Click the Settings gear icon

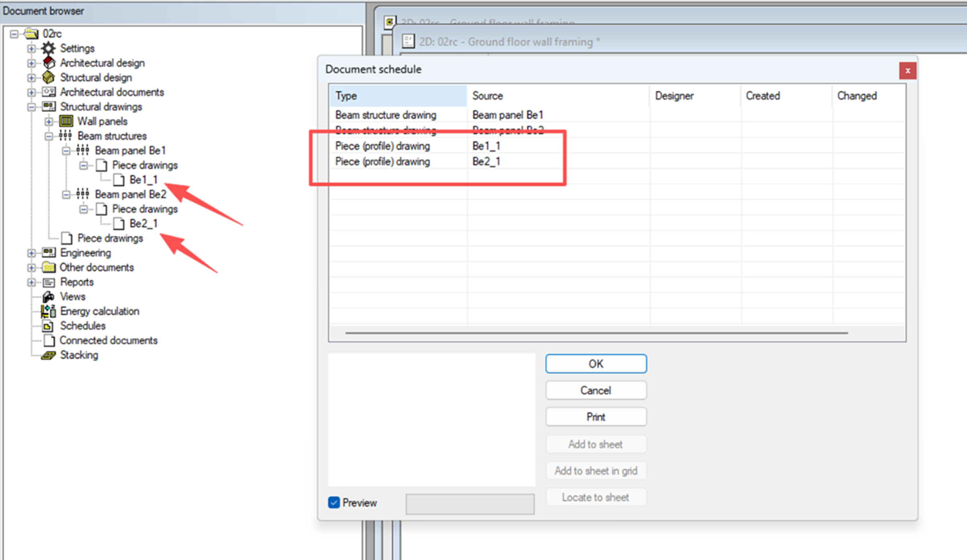pyautogui.click(x=49, y=48)
